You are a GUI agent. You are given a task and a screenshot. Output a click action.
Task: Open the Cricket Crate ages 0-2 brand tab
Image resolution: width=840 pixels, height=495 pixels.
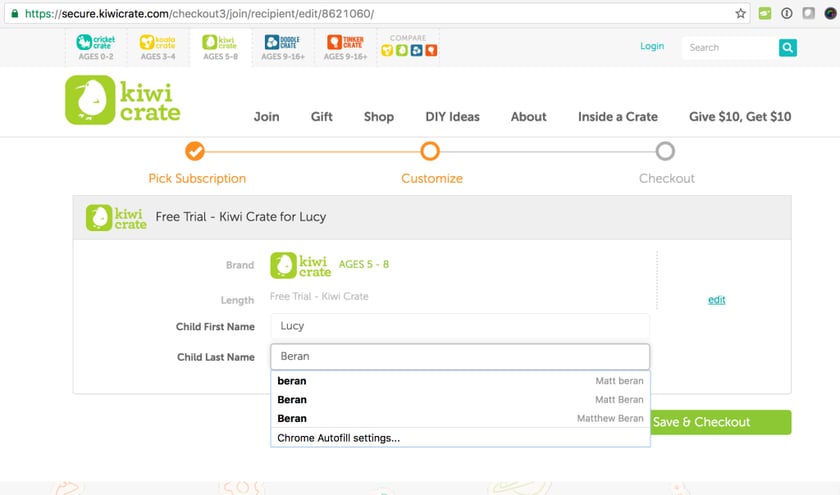tap(96, 48)
